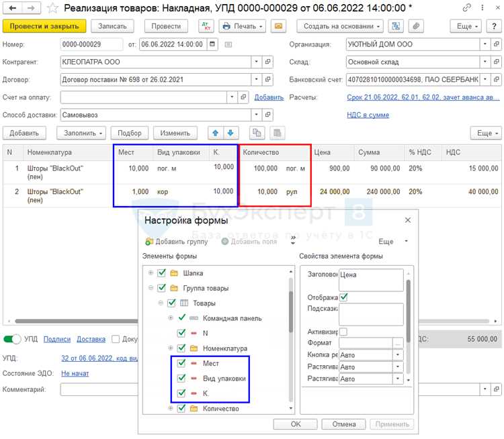Click the Провести и закрыть button
504x439 pixels.
pyautogui.click(x=44, y=26)
